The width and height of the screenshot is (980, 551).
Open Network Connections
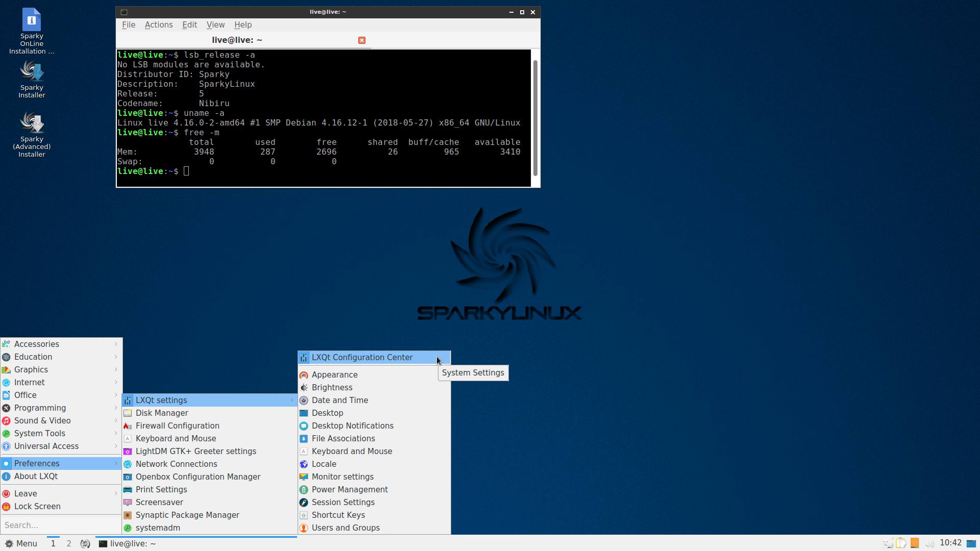pos(210,464)
